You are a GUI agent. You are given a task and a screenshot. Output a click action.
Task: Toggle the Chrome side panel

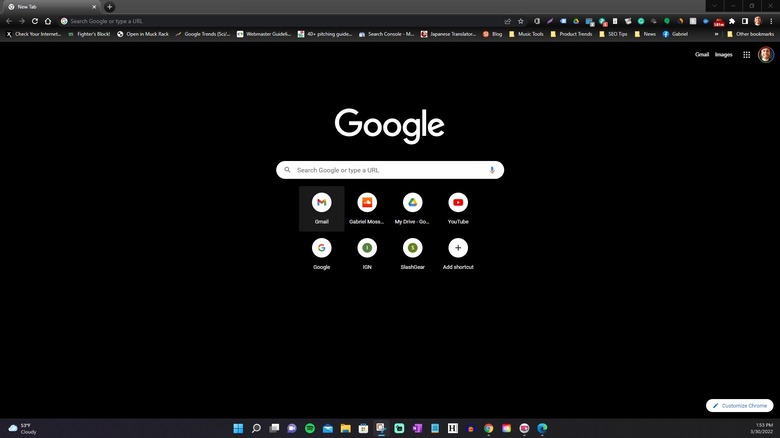(x=745, y=21)
